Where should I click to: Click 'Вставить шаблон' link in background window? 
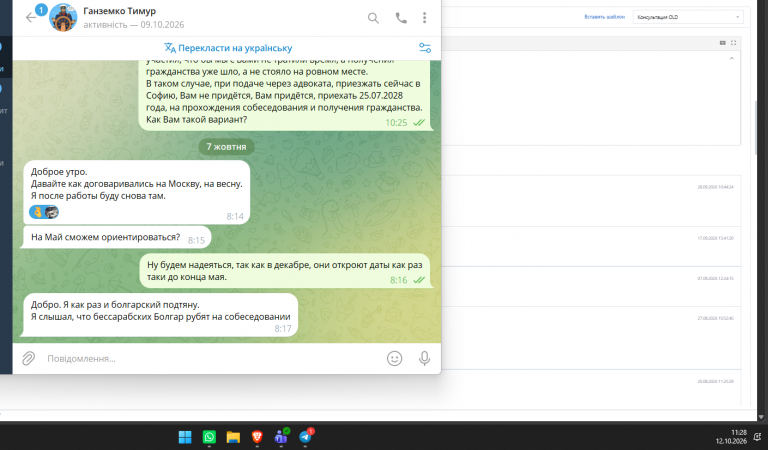coord(604,17)
